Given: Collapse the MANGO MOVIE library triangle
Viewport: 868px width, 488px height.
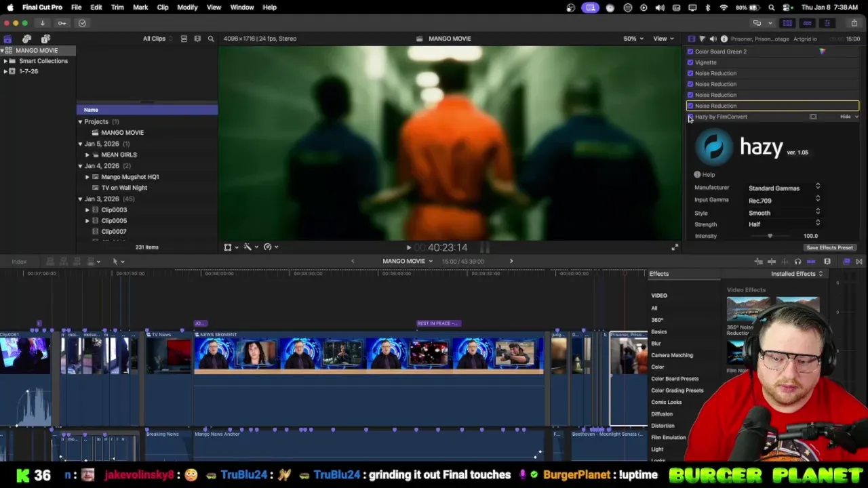Looking at the screenshot, I should point(3,51).
